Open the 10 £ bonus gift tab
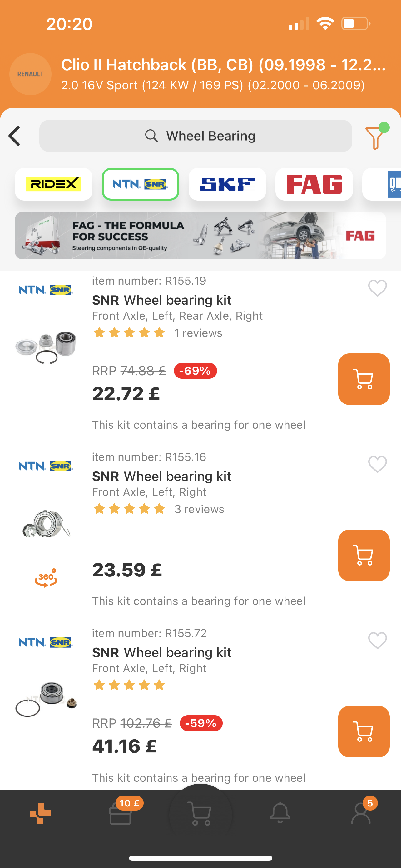Viewport: 401px width, 868px height. click(121, 813)
